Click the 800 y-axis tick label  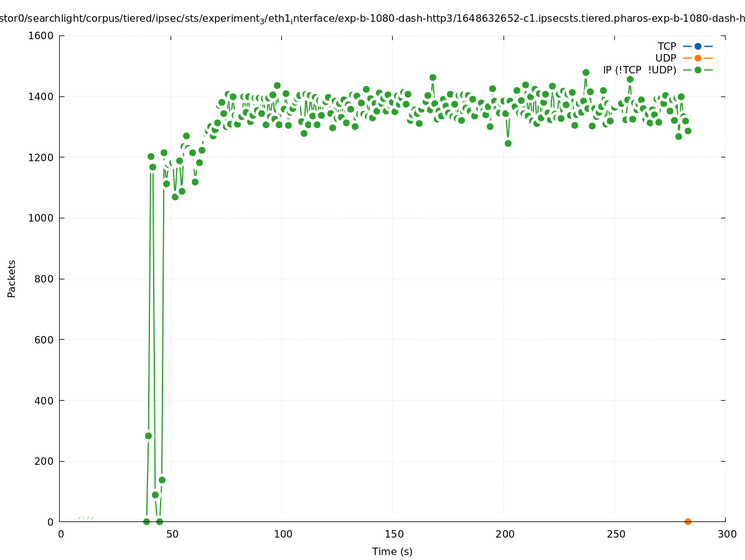pos(44,279)
